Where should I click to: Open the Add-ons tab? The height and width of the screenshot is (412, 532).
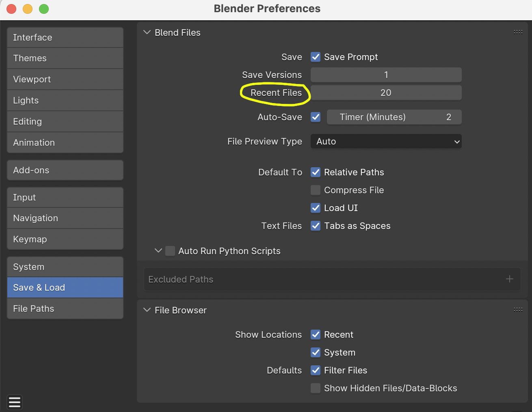[65, 170]
